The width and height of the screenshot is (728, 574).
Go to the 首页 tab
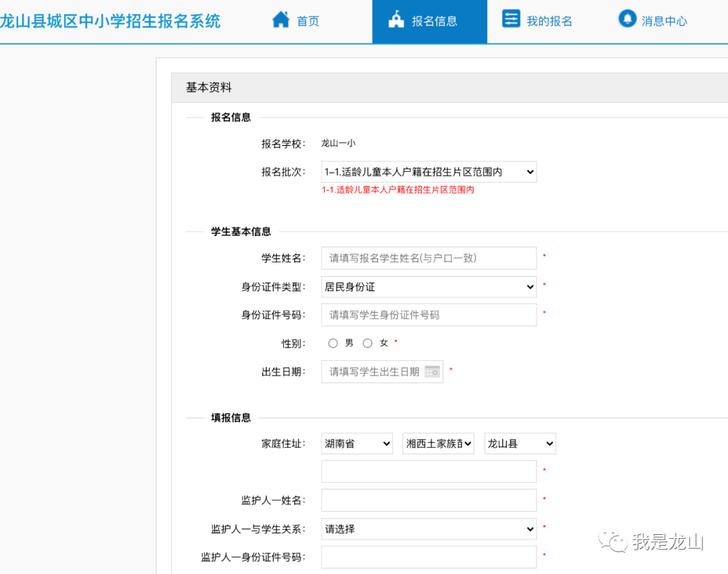click(x=295, y=21)
